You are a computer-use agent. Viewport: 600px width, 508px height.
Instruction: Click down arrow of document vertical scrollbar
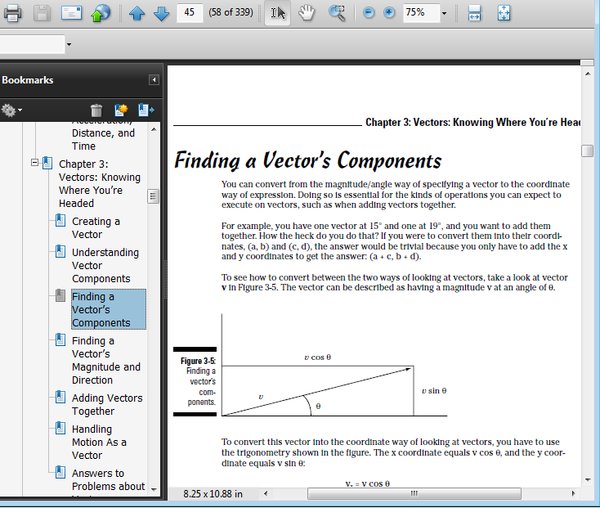pos(588,480)
